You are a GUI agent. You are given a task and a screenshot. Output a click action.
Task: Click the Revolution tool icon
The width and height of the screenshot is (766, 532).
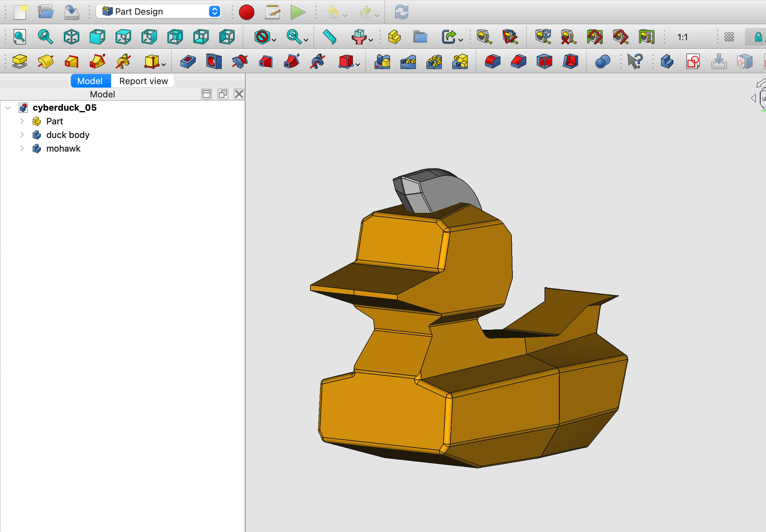pyautogui.click(x=45, y=62)
